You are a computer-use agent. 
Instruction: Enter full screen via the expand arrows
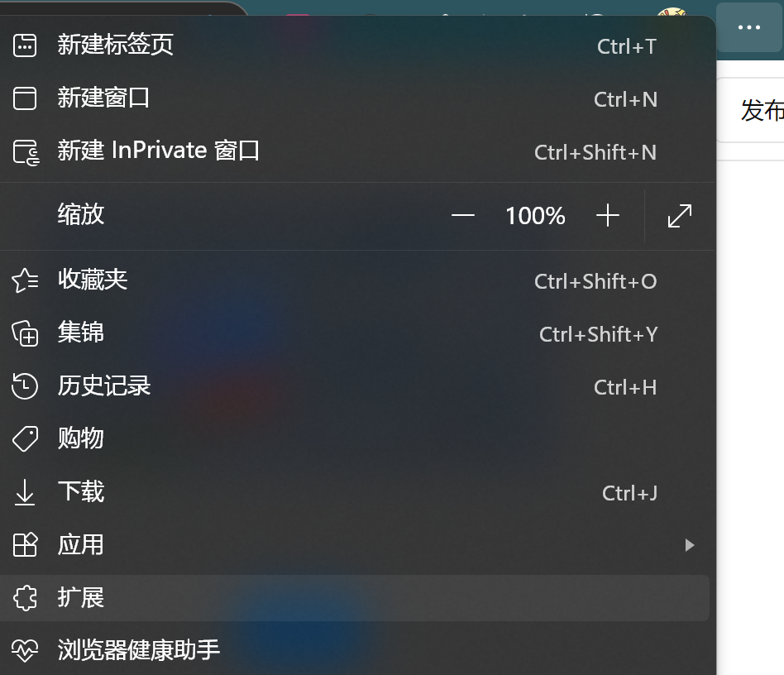(680, 216)
